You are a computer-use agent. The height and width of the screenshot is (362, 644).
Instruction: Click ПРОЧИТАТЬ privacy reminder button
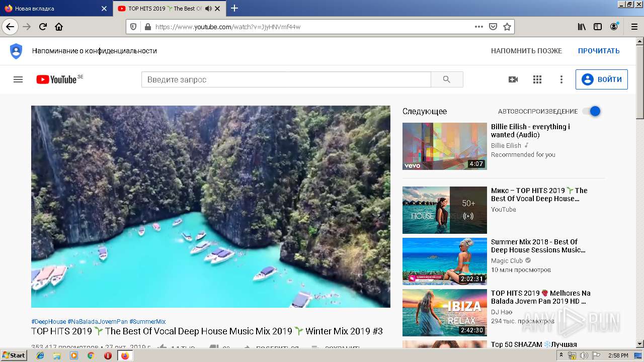click(599, 51)
